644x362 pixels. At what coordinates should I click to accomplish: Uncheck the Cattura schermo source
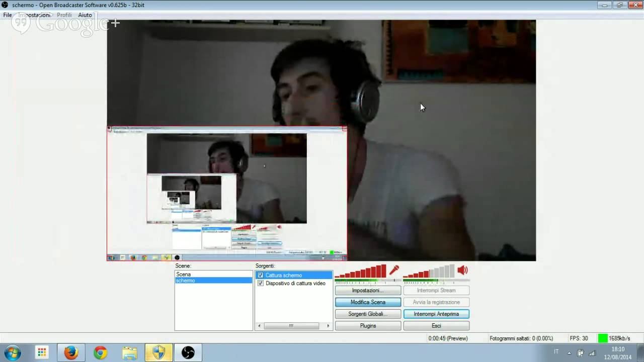pos(260,275)
